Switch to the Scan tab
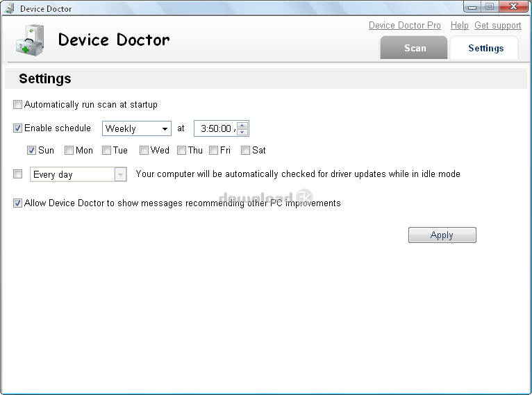The height and width of the screenshot is (395, 532). (x=414, y=48)
